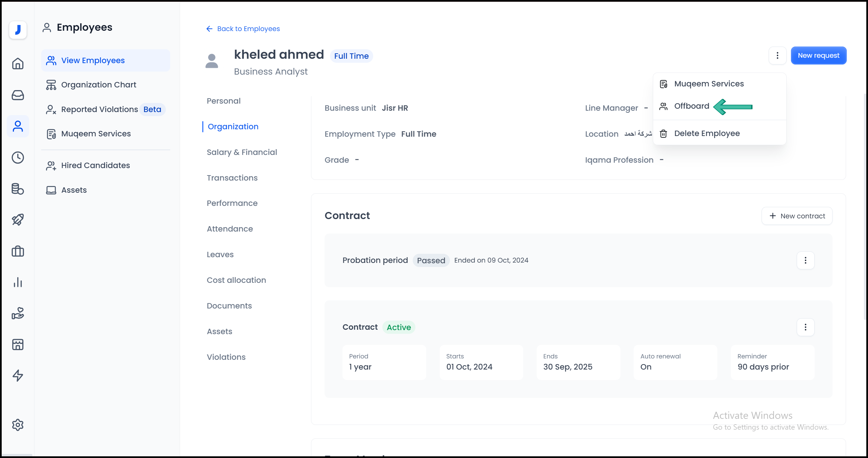The image size is (868, 458).
Task: Click the New request button
Action: (x=818, y=55)
